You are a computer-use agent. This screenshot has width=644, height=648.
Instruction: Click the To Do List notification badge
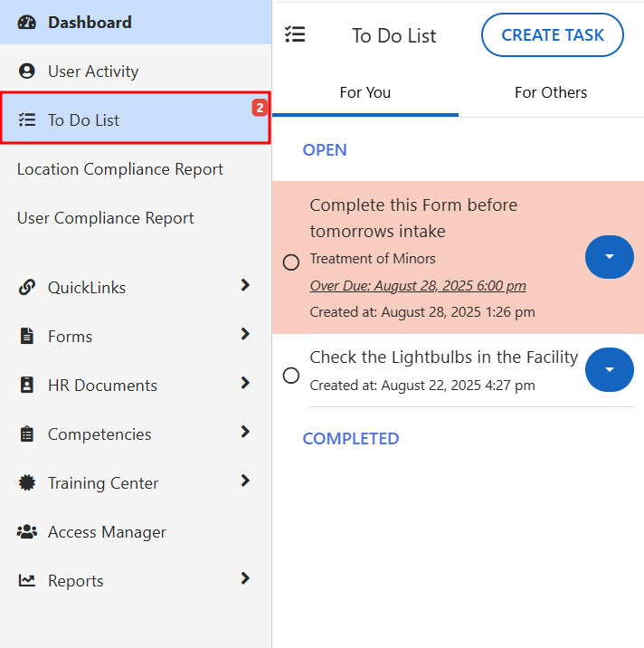pos(260,109)
